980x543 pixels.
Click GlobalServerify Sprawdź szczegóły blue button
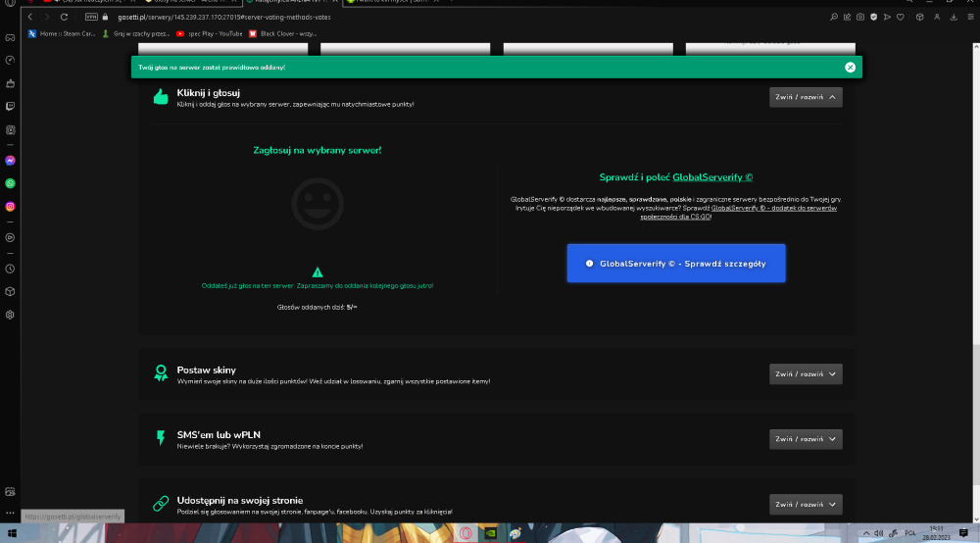676,263
